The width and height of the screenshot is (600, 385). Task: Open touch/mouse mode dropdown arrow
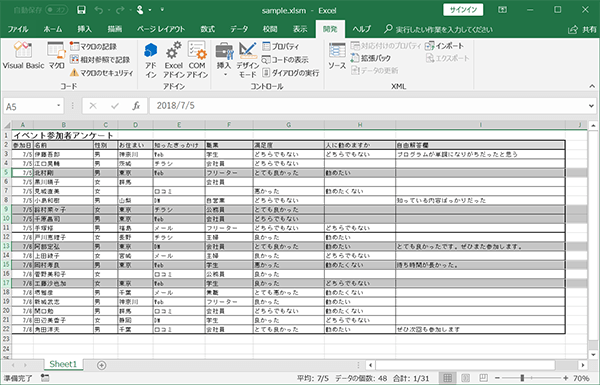[150, 10]
